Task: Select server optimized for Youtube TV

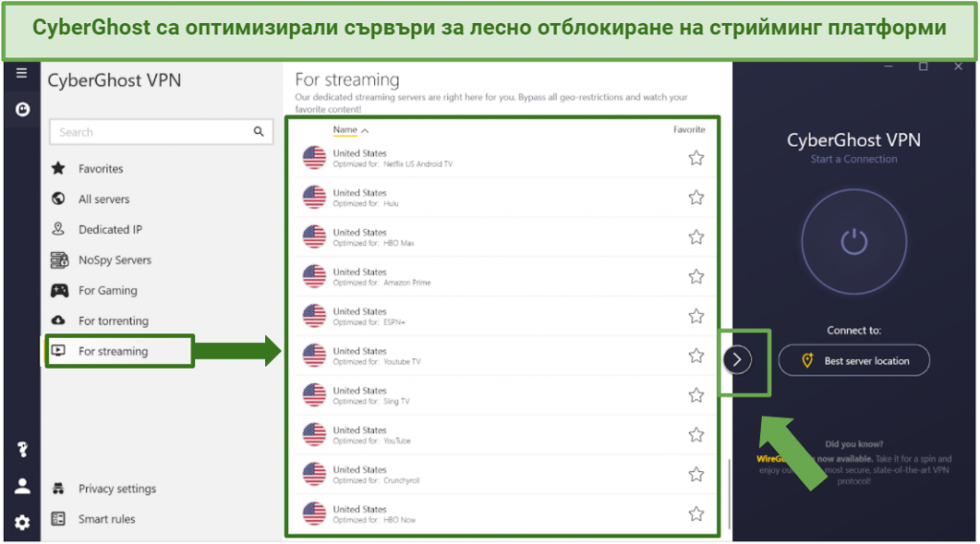Action: pyautogui.click(x=505, y=355)
